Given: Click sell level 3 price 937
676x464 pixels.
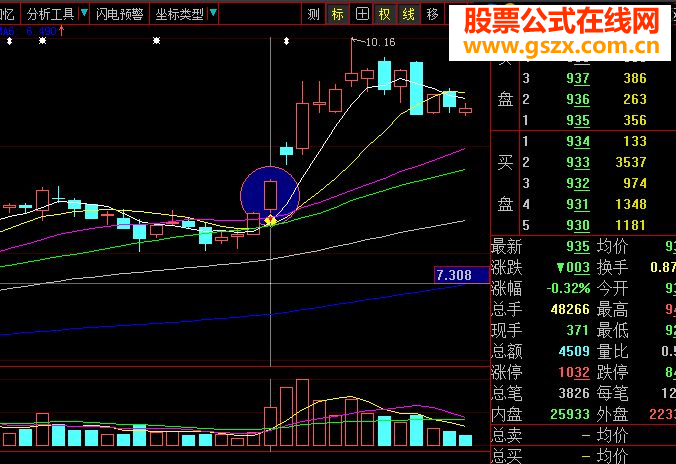Looking at the screenshot, I should [x=578, y=78].
